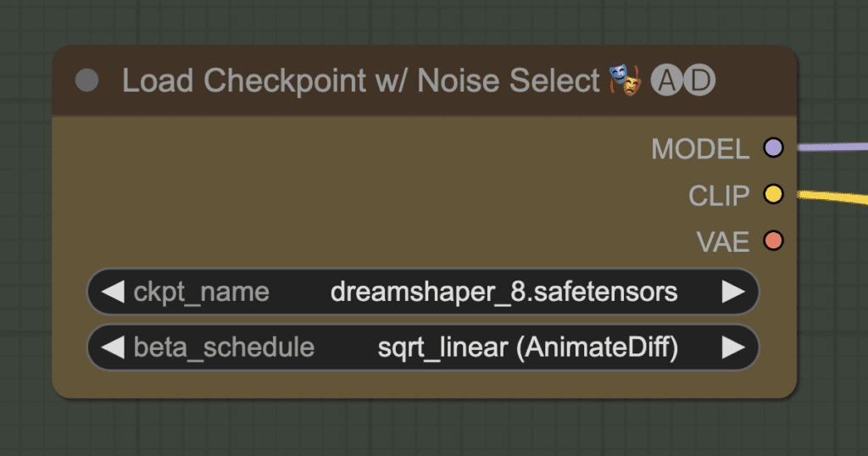Click the circled A badge in the title
Screen dimensions: 868x456
pyautogui.click(x=666, y=81)
